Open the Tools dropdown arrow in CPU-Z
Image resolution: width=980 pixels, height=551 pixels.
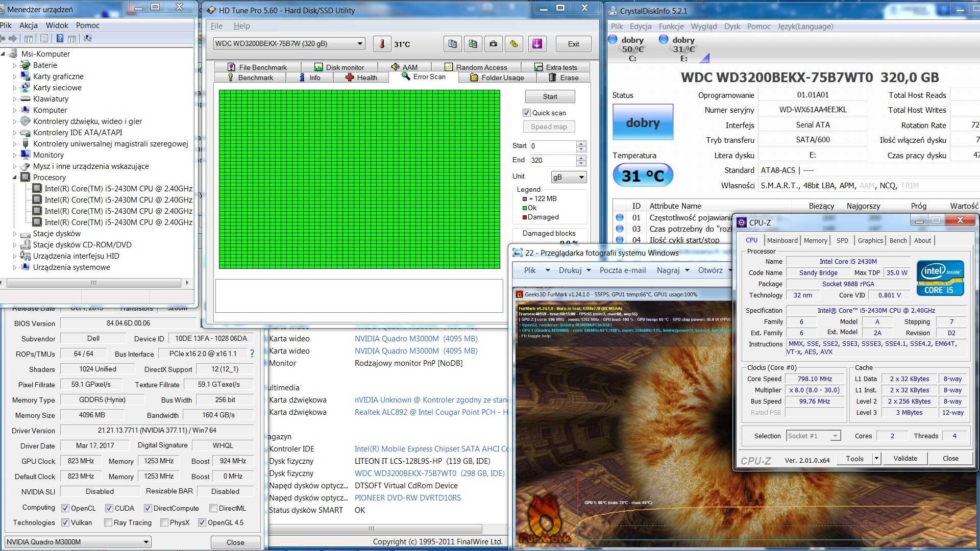876,458
